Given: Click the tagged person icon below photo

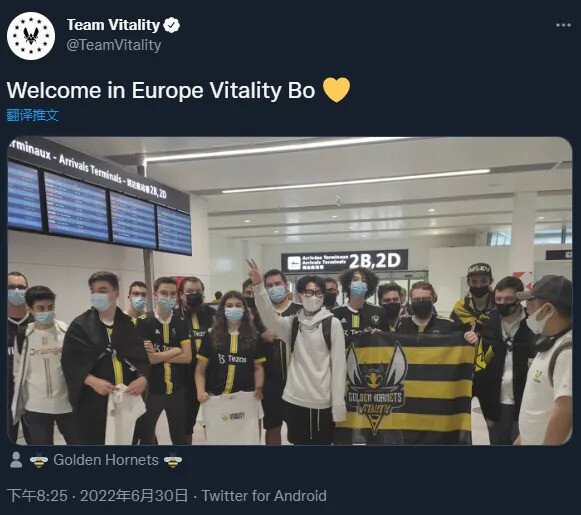Looking at the screenshot, I should click(x=16, y=460).
